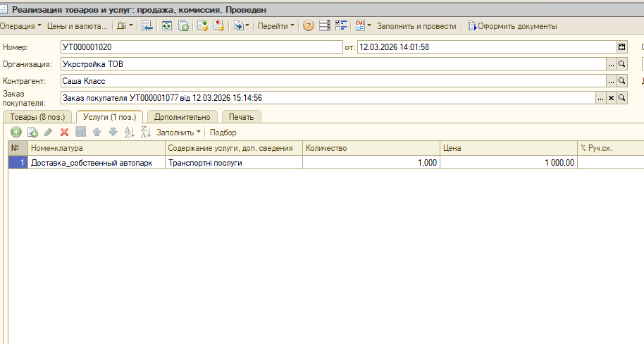Image resolution: width=644 pixels, height=344 pixels.
Task: Switch to Дополнительно tab
Action: point(182,117)
